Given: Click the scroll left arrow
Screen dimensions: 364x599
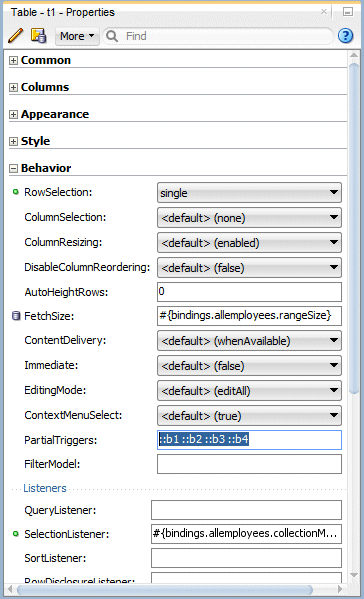Looking at the screenshot, I should pos(10,590).
